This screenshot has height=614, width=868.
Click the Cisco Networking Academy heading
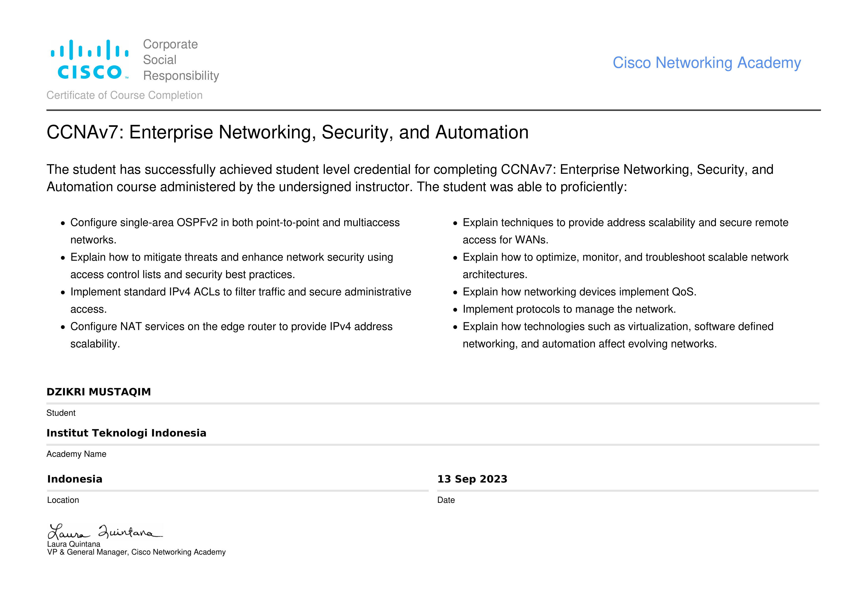[x=706, y=63]
